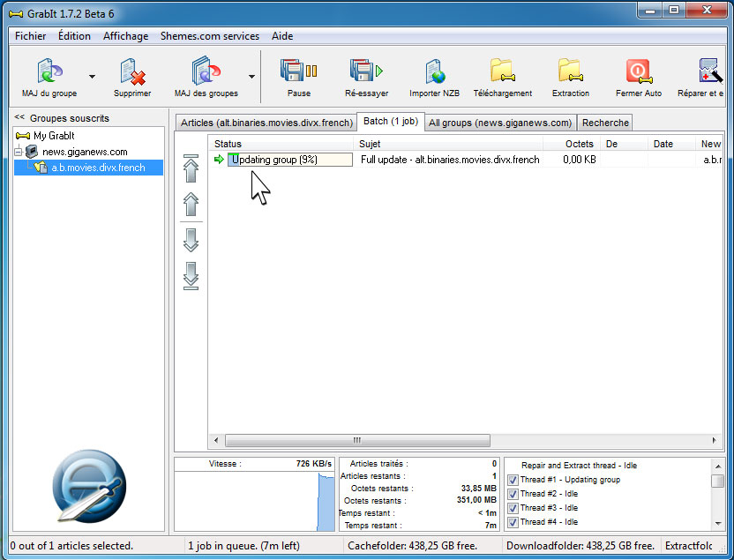Click the Downloadfolder free space status
The height and width of the screenshot is (560, 734).
point(580,546)
